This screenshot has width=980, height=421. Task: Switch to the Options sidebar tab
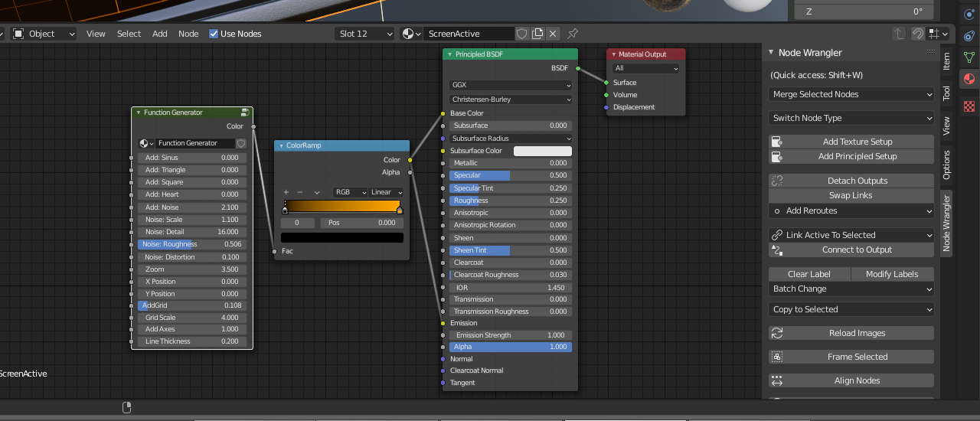pyautogui.click(x=946, y=165)
